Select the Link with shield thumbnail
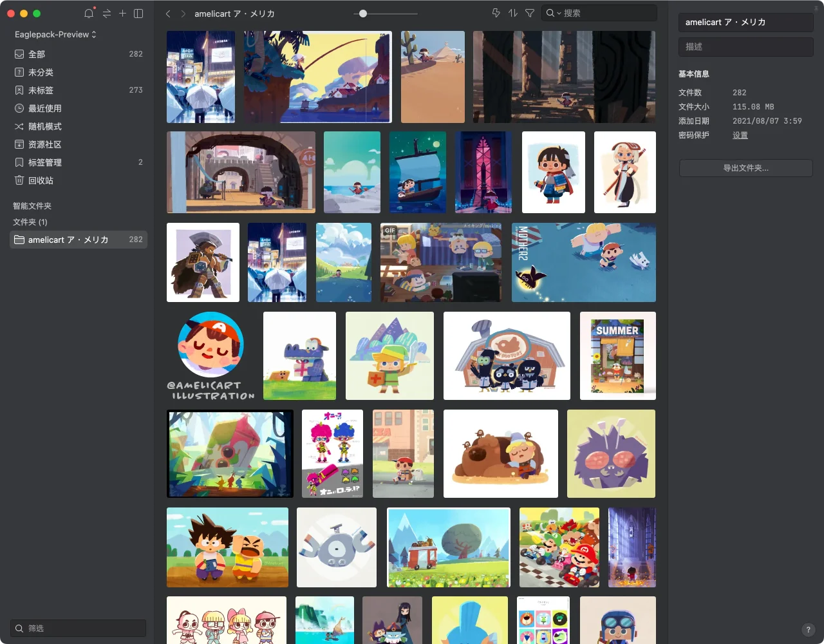The image size is (824, 644). 389,355
